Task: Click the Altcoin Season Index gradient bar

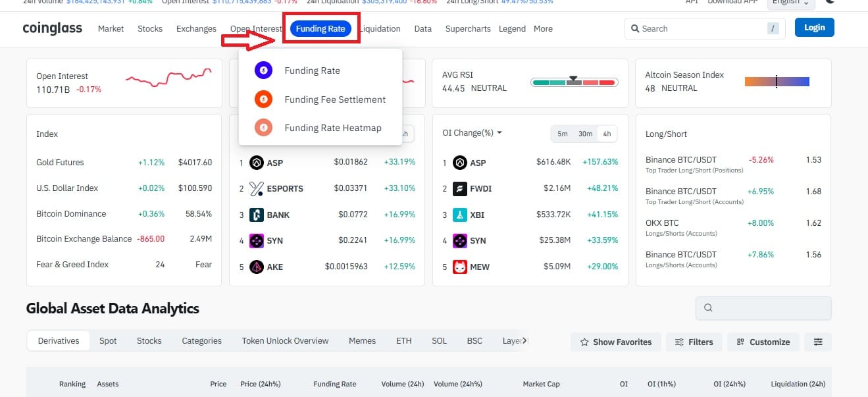Action: click(777, 82)
